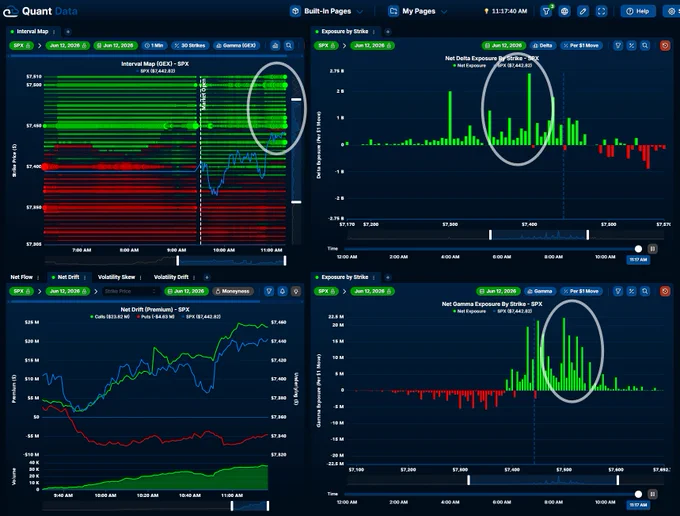Image resolution: width=680 pixels, height=516 pixels.
Task: Select the Interval Map tab
Action: click(33, 32)
